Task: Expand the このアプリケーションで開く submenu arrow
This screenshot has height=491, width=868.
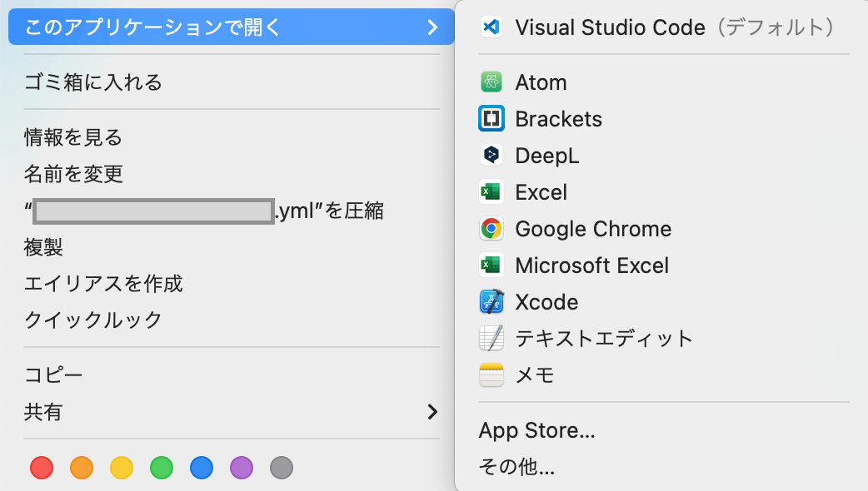Action: click(x=432, y=27)
